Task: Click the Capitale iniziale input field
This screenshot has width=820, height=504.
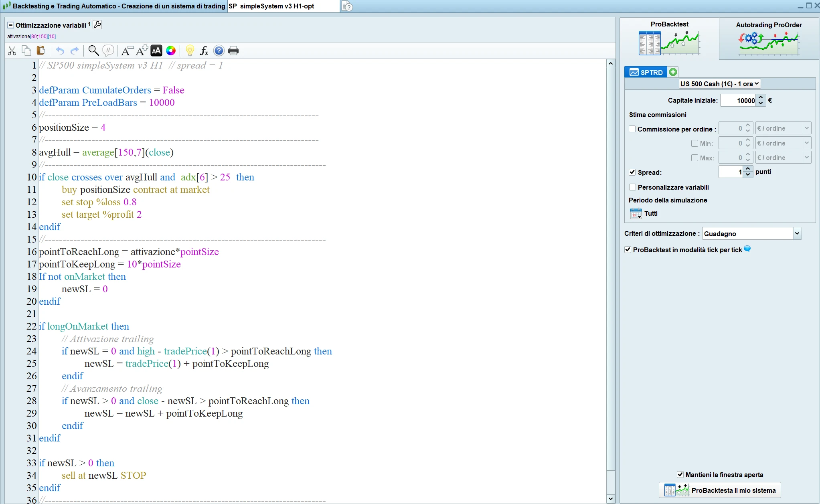Action: [738, 100]
